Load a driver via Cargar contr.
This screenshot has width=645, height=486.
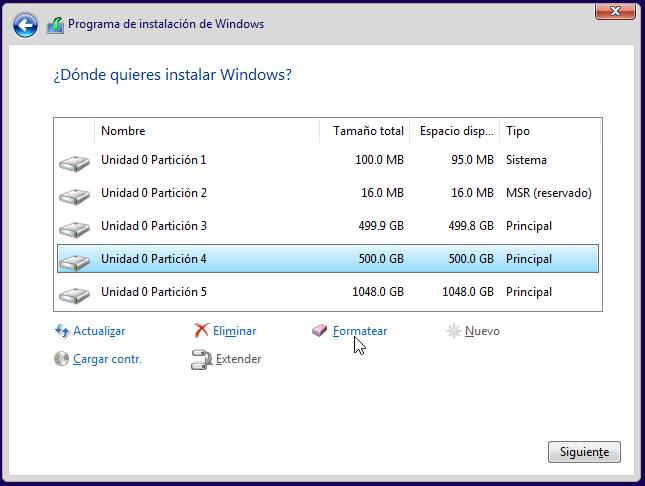pos(107,359)
